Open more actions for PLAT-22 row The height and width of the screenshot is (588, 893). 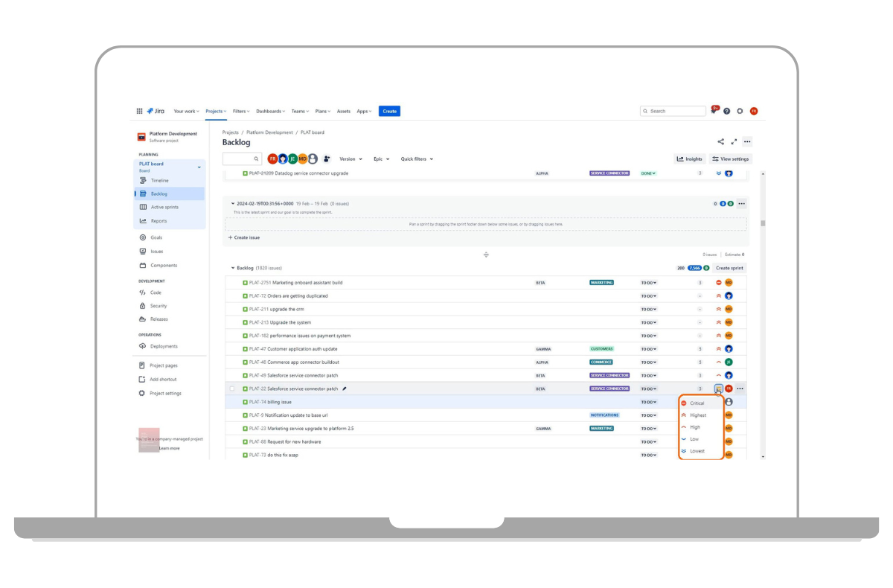[740, 389]
